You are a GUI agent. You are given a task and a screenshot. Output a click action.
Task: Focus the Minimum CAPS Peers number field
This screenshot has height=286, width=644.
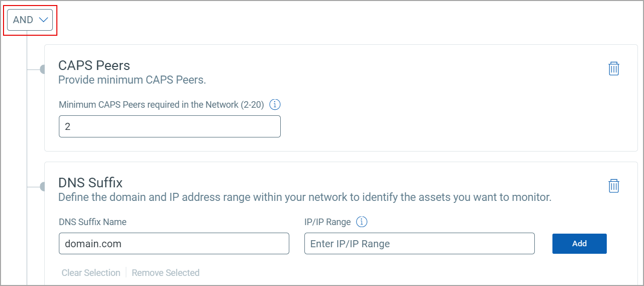[x=170, y=126]
